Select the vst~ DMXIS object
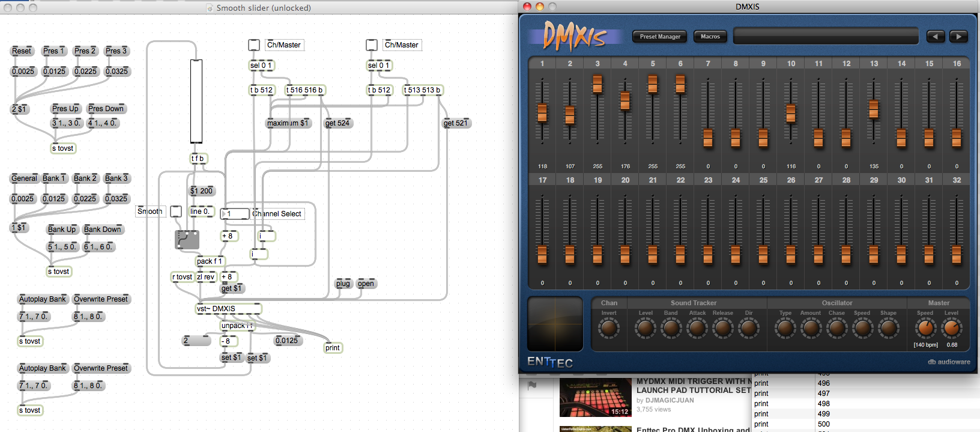 point(229,309)
